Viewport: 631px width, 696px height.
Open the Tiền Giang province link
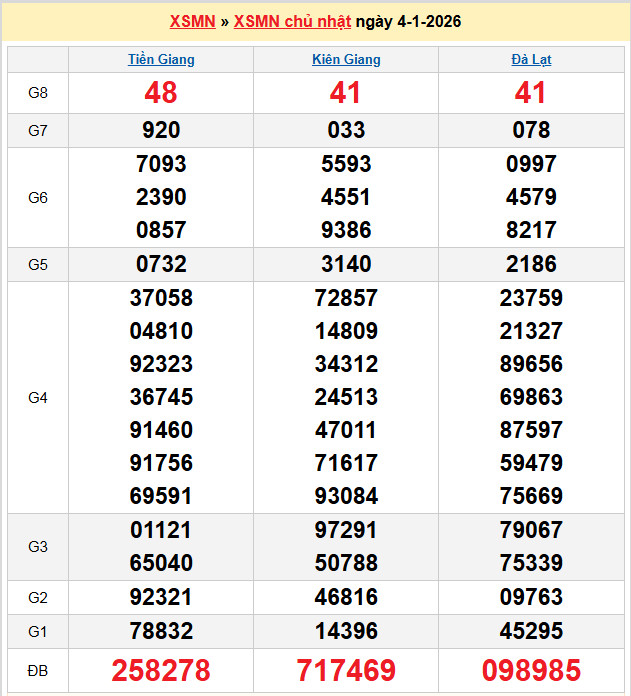161,59
